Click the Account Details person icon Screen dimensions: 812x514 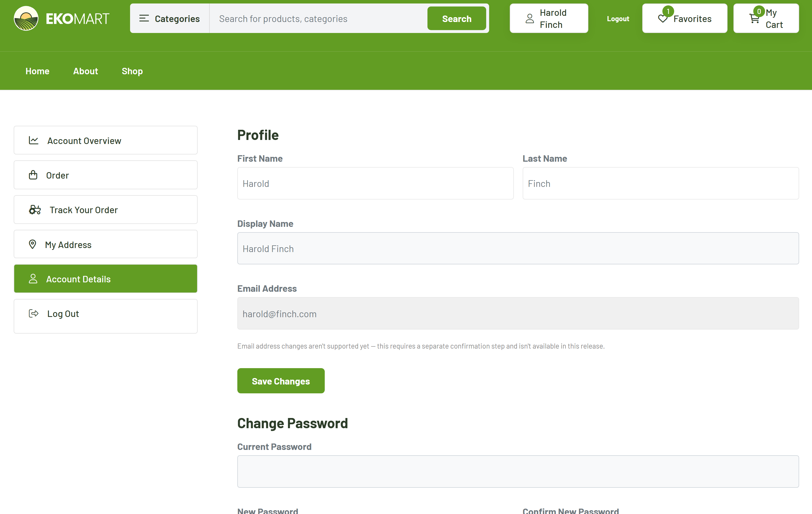(x=33, y=279)
